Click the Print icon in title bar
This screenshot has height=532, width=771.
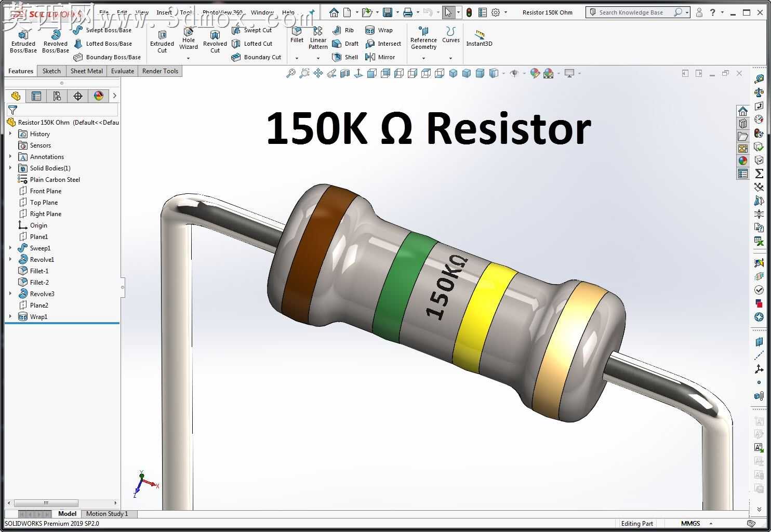click(x=408, y=12)
